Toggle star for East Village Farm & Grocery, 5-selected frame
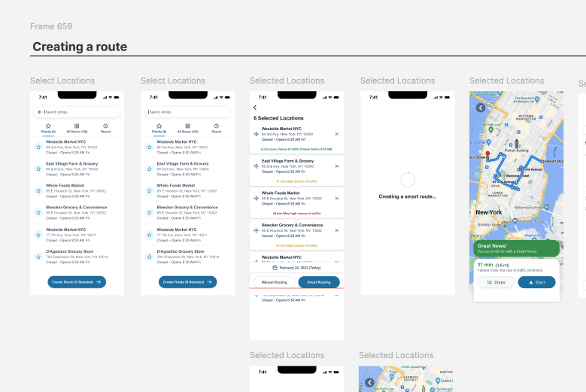This screenshot has width=586, height=392. point(150,169)
